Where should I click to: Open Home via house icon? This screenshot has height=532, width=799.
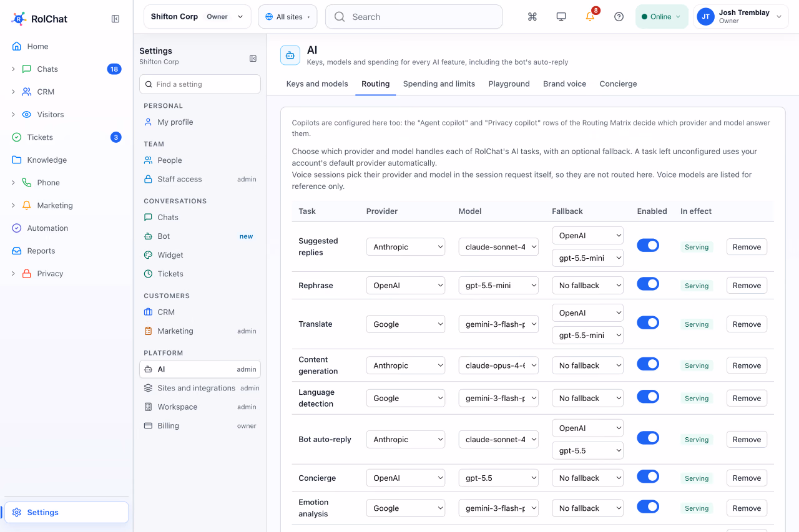(17, 46)
